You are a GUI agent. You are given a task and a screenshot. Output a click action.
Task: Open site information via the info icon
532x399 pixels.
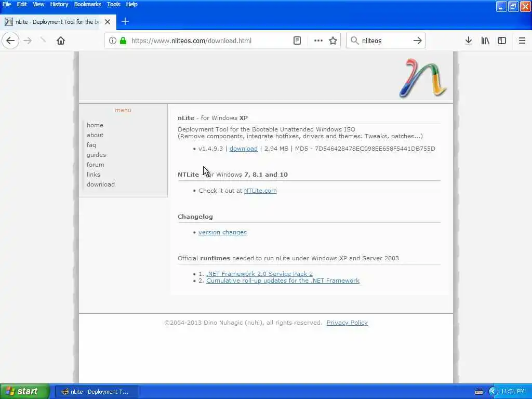pyautogui.click(x=113, y=41)
